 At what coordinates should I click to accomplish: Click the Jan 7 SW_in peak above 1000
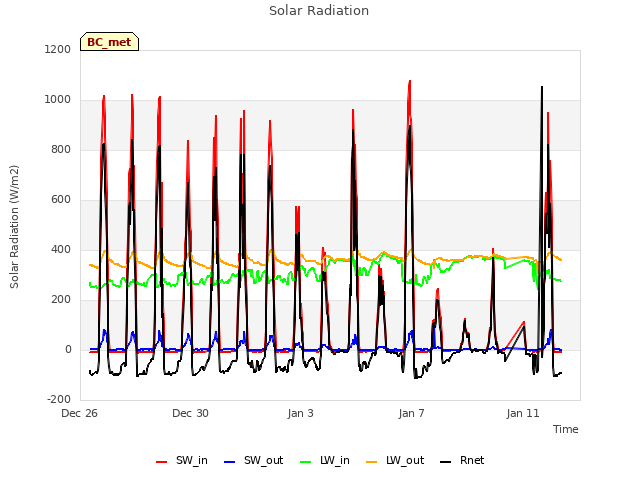[409, 82]
